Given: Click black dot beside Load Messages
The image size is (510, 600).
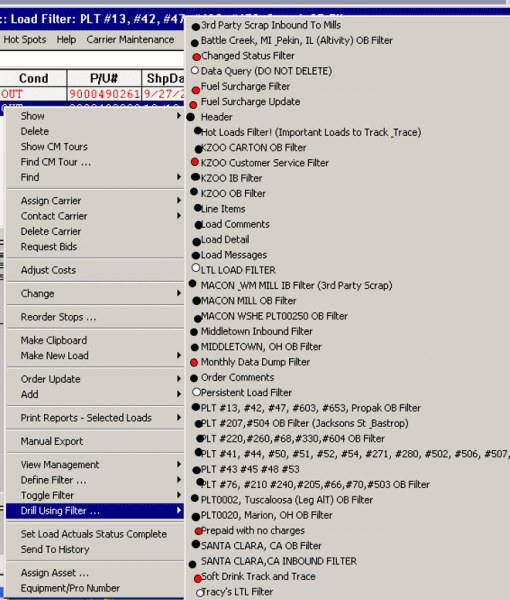Looking at the screenshot, I should click(x=196, y=255).
